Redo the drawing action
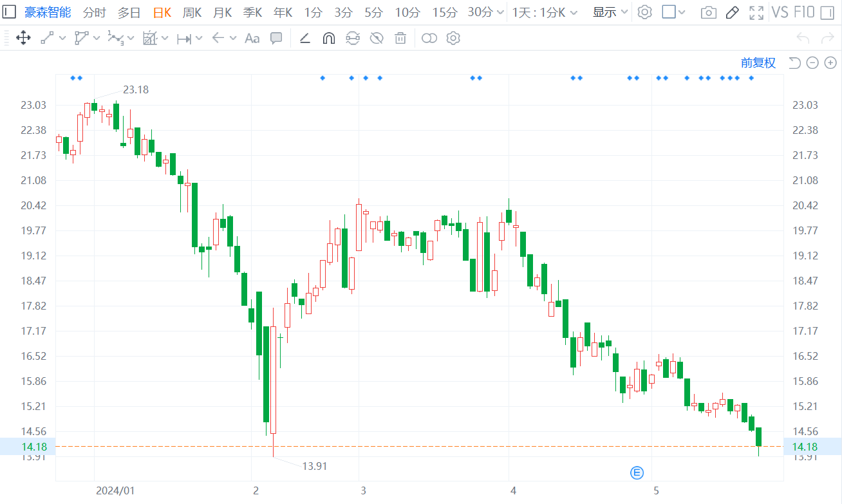 coord(828,39)
